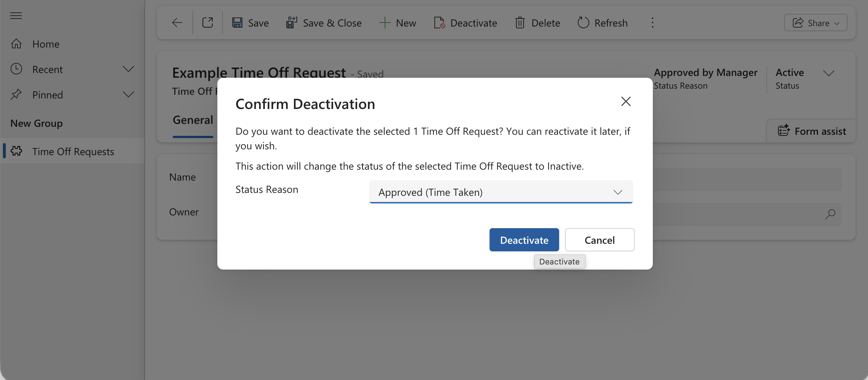The width and height of the screenshot is (868, 380).
Task: Click the Save toolbar button
Action: (x=250, y=23)
